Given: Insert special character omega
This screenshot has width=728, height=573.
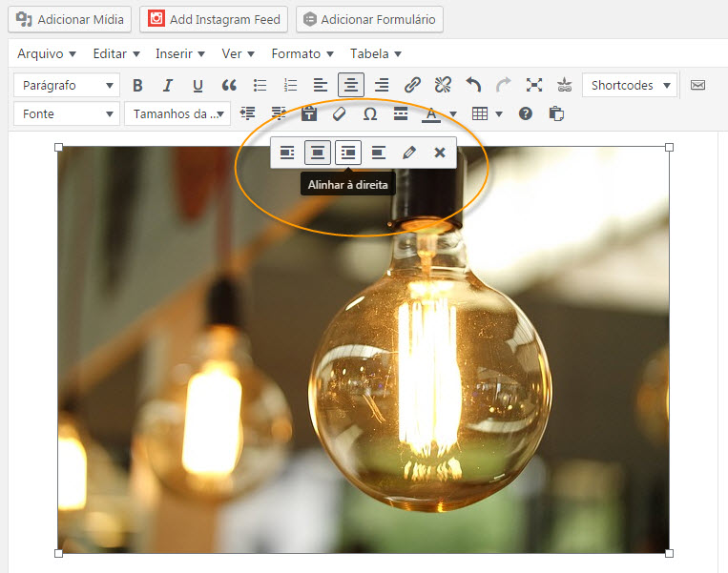Looking at the screenshot, I should pos(370,113).
